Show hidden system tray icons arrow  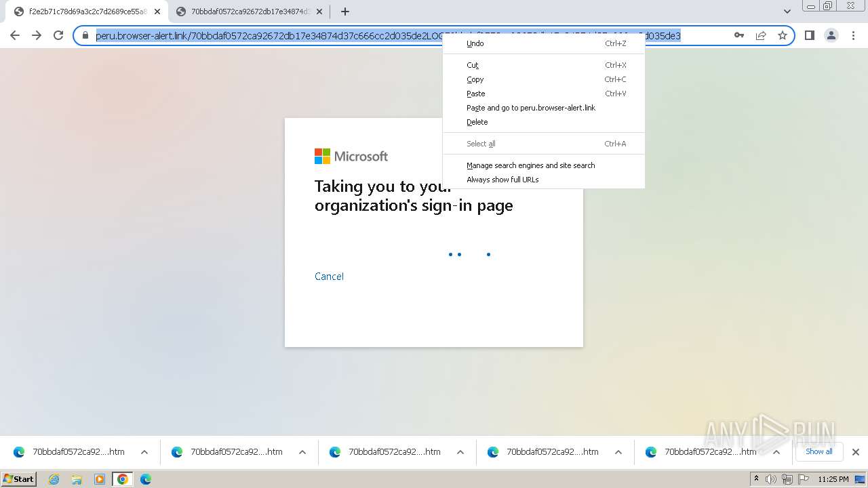click(x=757, y=479)
